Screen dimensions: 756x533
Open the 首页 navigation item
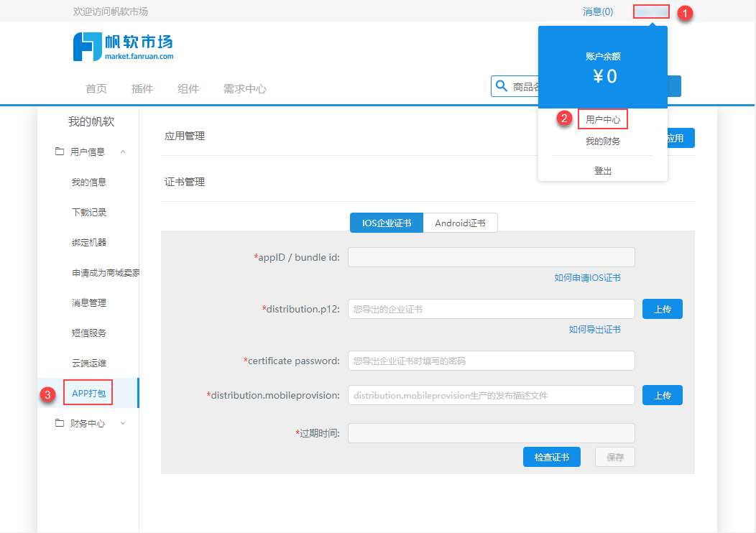[96, 88]
